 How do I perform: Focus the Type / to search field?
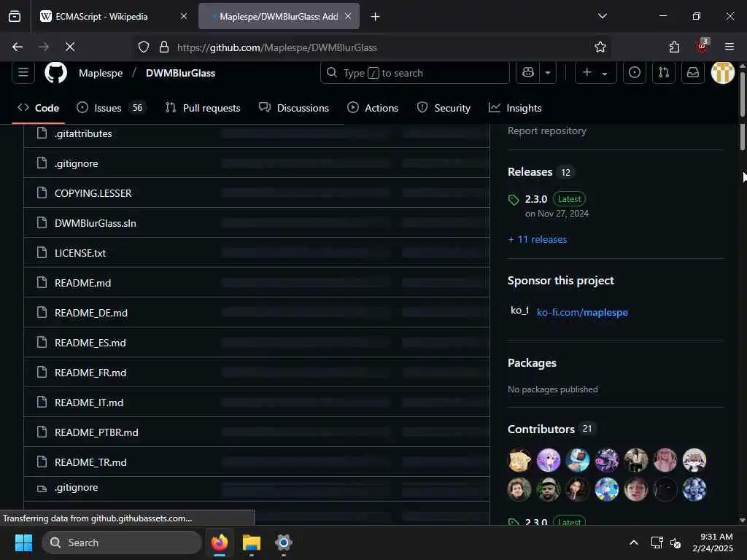click(x=415, y=73)
